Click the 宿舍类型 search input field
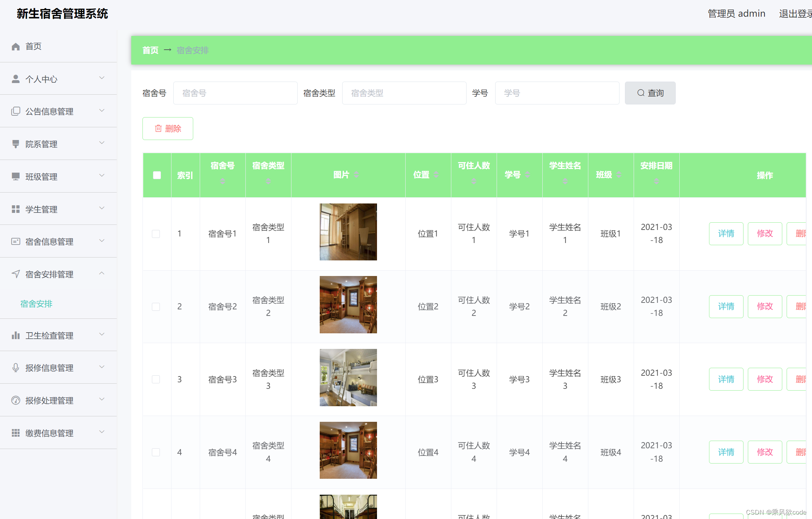Viewport: 812px width, 519px height. (404, 93)
